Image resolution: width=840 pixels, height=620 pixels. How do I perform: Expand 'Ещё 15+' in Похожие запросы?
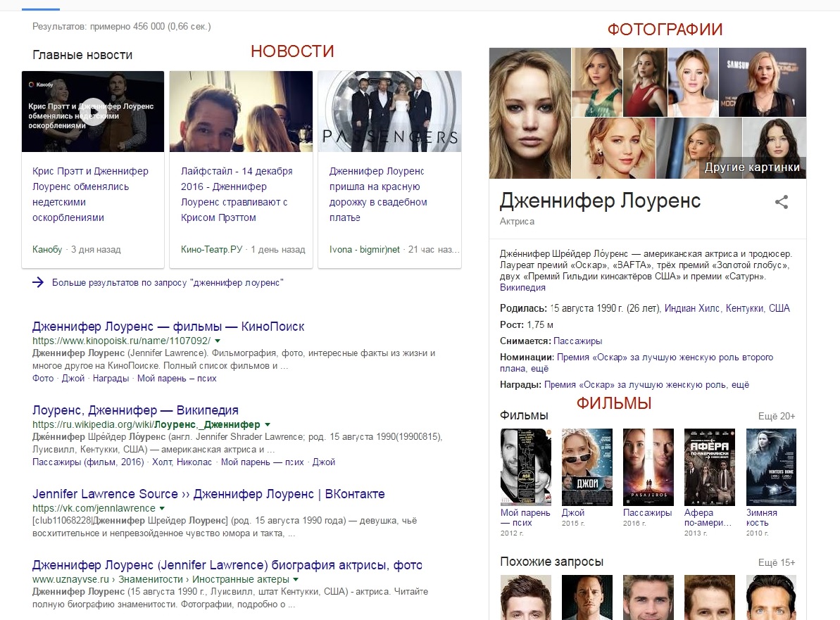pos(776,562)
